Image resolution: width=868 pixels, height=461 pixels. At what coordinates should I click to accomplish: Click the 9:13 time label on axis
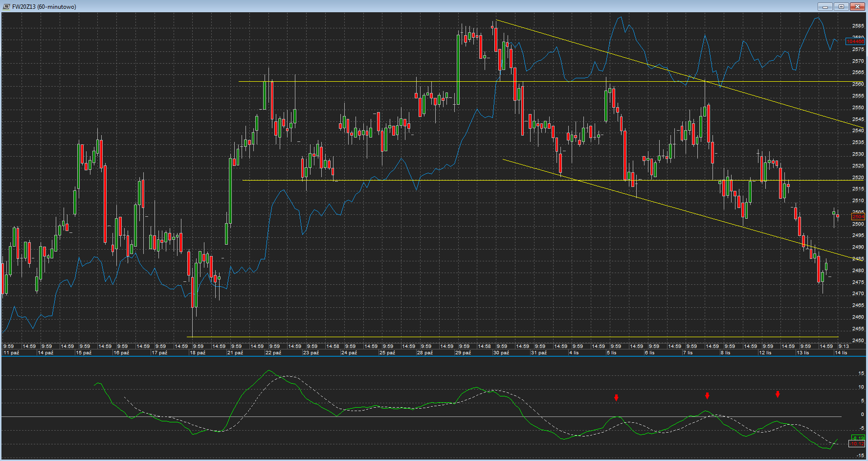point(844,346)
